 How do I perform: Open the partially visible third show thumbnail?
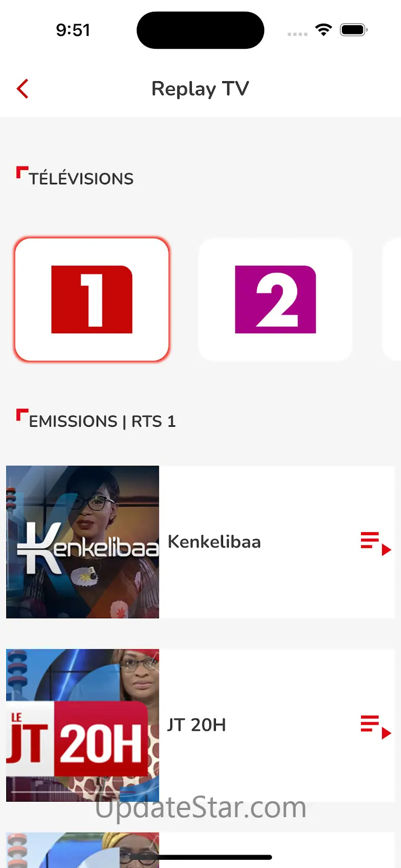coord(82,850)
